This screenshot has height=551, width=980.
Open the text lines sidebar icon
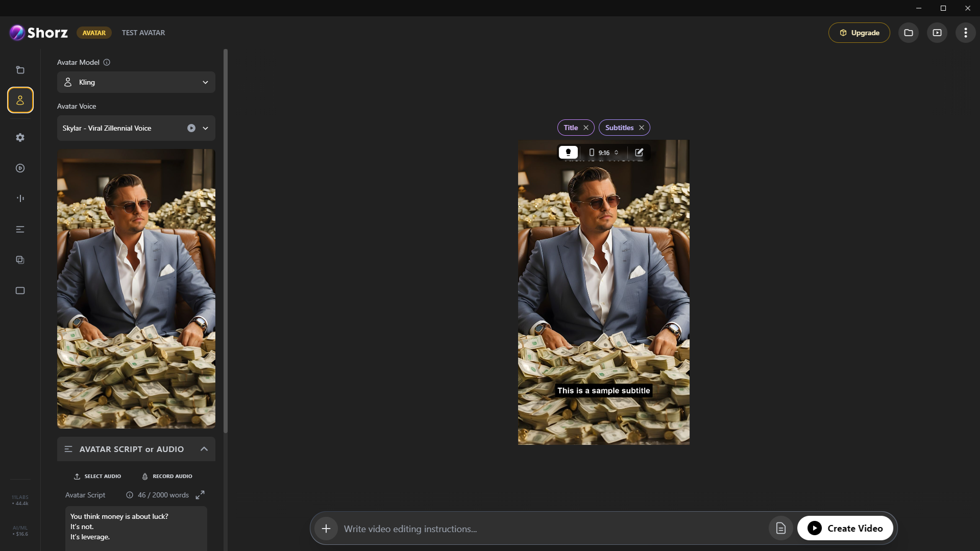coord(20,230)
